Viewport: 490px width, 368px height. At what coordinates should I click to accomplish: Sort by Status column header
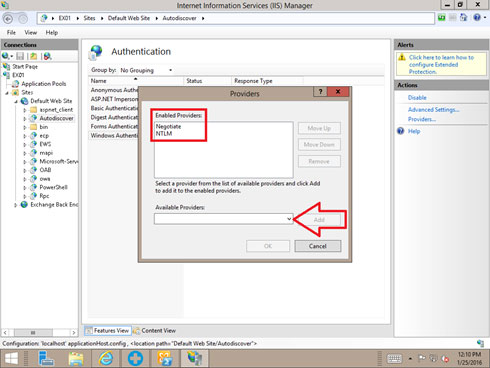pos(207,81)
